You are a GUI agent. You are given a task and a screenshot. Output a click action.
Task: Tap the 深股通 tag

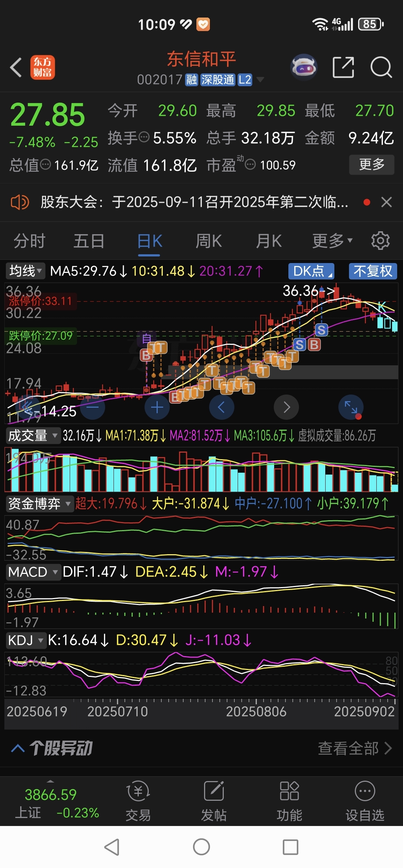coord(218,80)
